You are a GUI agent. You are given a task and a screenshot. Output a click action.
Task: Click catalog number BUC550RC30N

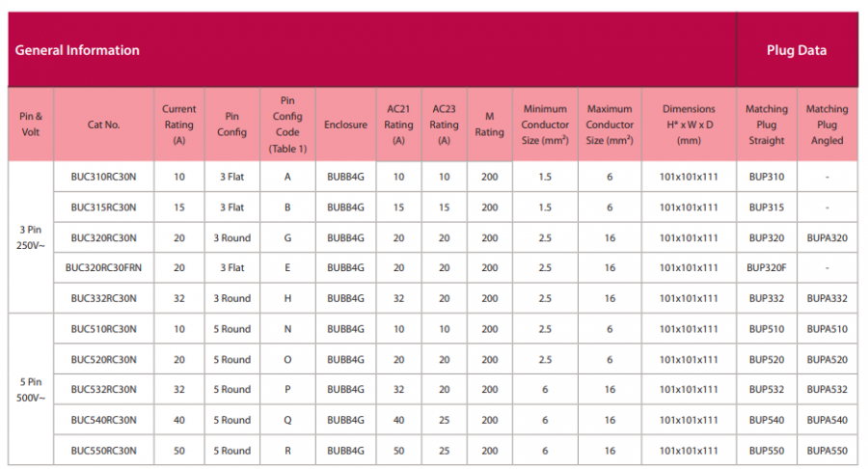(104, 451)
